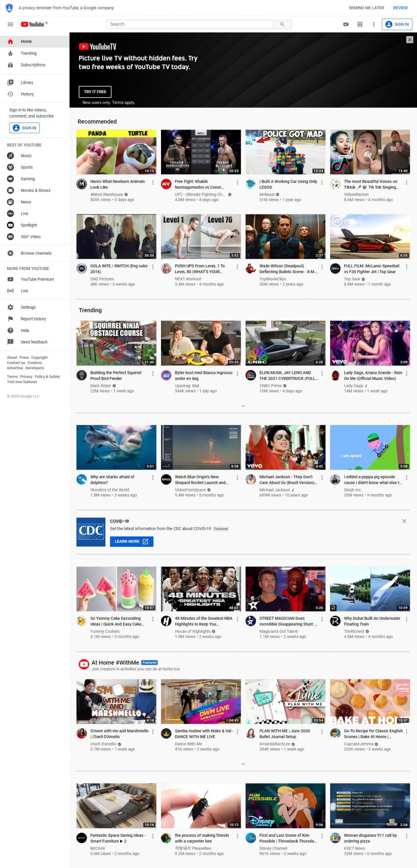Open History in the sidebar
This screenshot has height=868, width=417.
point(35,94)
